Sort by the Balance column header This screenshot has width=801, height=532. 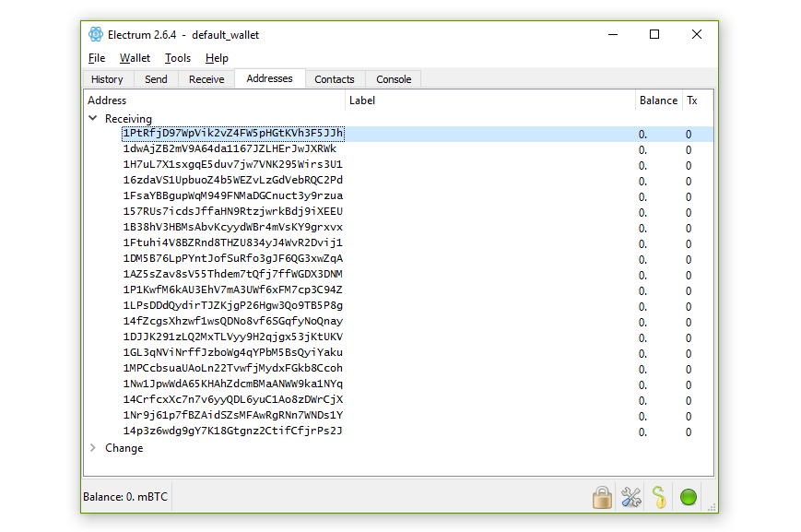(658, 100)
